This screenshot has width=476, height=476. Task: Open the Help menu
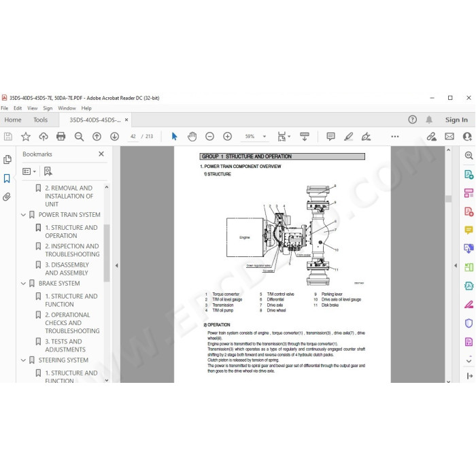pos(86,108)
